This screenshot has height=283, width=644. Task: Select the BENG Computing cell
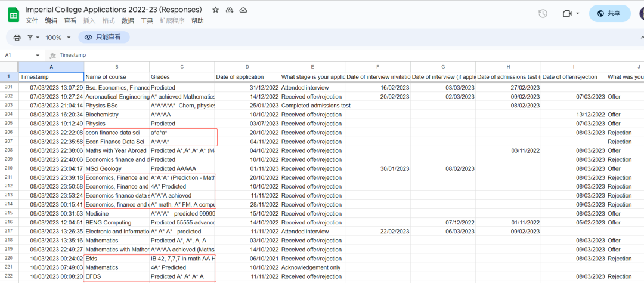[x=117, y=223]
